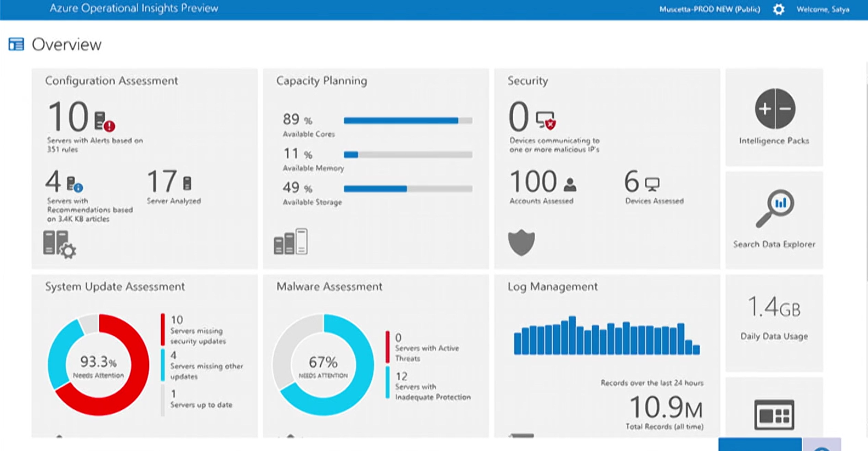Click the Overview list icon beside the heading
The image size is (868, 451).
(x=16, y=44)
